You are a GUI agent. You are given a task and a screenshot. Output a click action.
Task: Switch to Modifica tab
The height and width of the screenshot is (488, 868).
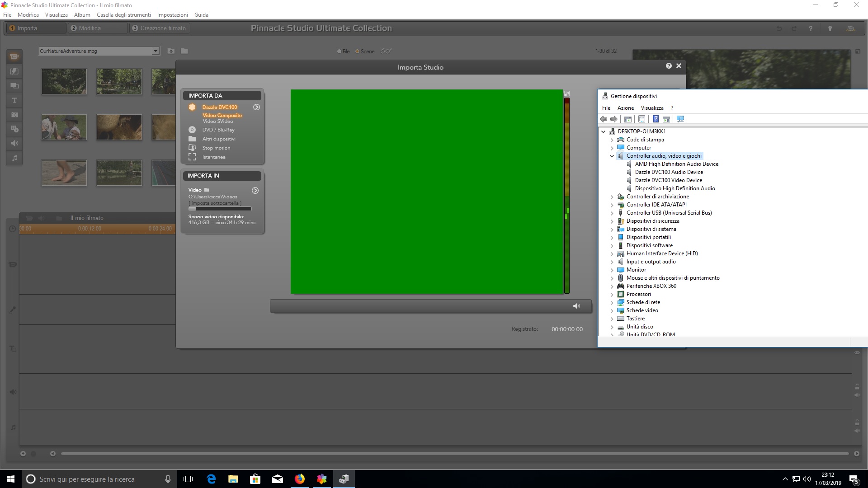tap(97, 28)
